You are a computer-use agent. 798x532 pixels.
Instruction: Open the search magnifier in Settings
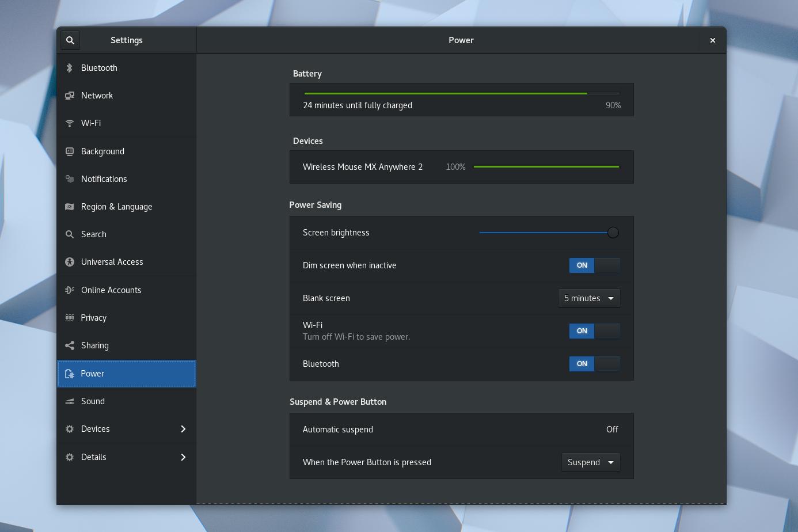coord(70,40)
